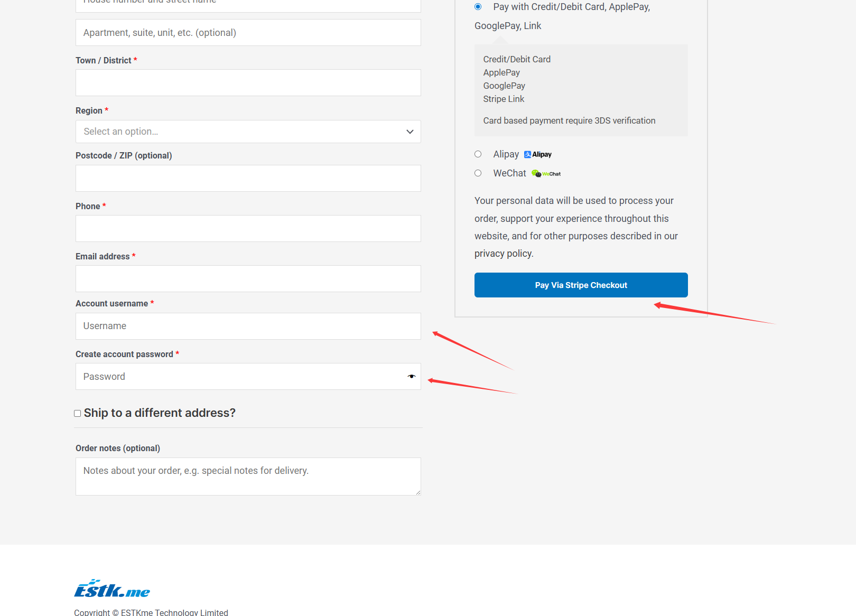Viewport: 856px width, 616px height.
Task: Click the Region dropdown chevron arrow
Action: tap(410, 132)
